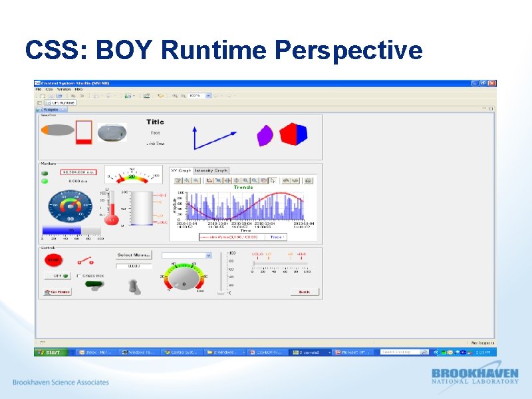The image size is (532, 399).
Task: Toggle the red open-circuit switch widget
Action: 86,261
